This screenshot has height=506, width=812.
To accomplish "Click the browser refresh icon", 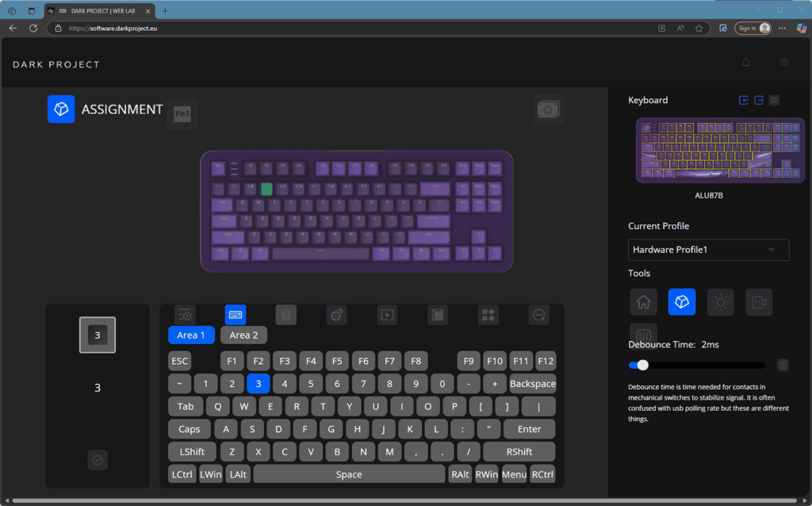I will click(x=33, y=29).
